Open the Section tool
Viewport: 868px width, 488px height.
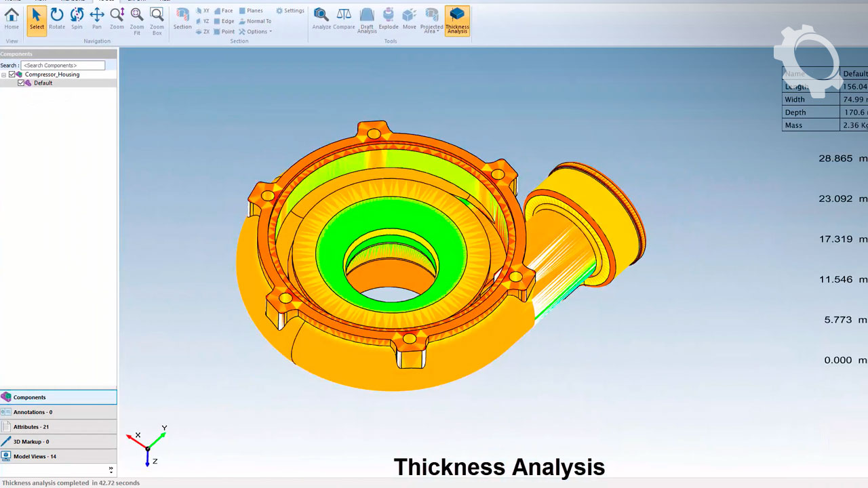pyautogui.click(x=182, y=18)
